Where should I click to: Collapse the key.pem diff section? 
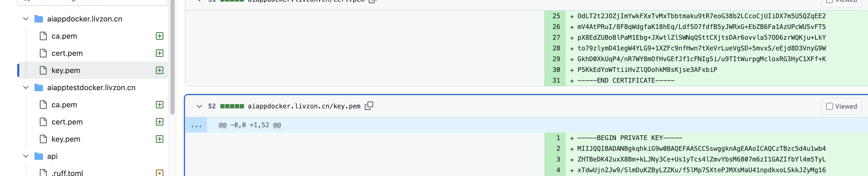pyautogui.click(x=199, y=106)
